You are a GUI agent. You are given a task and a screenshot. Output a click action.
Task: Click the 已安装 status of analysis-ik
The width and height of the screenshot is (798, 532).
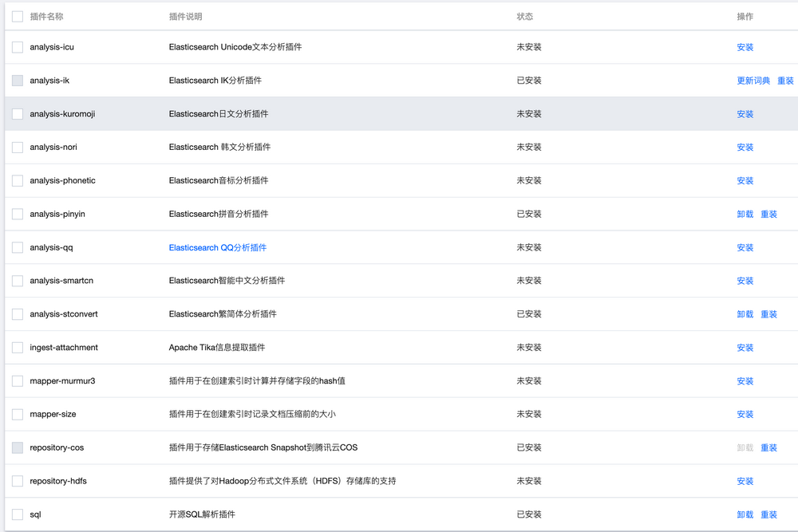click(529, 81)
